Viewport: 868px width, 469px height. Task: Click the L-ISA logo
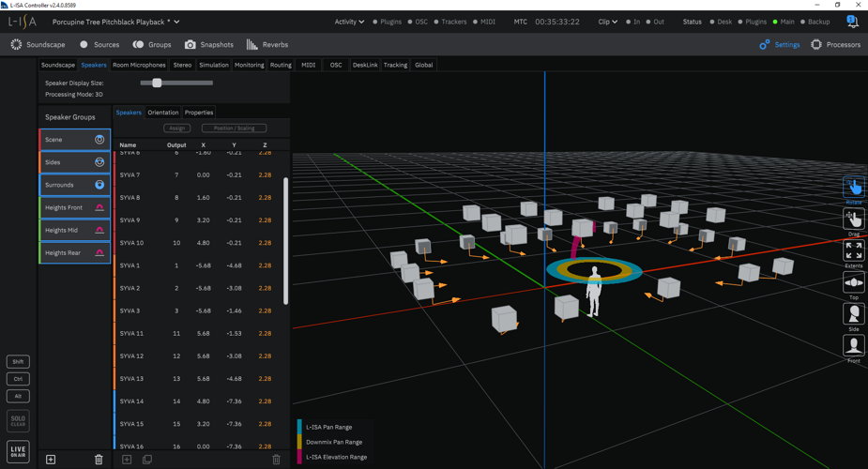click(x=23, y=23)
